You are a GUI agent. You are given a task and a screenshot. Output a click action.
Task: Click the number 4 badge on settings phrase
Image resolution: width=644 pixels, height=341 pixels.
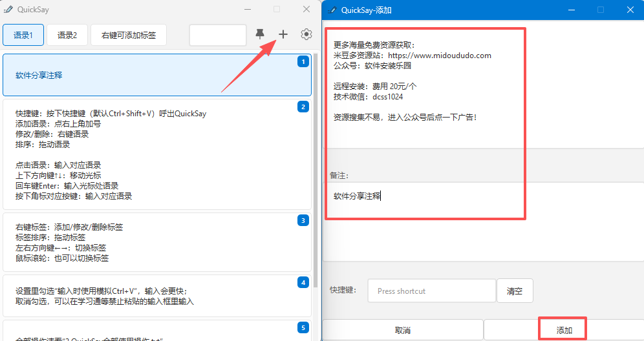coord(303,282)
